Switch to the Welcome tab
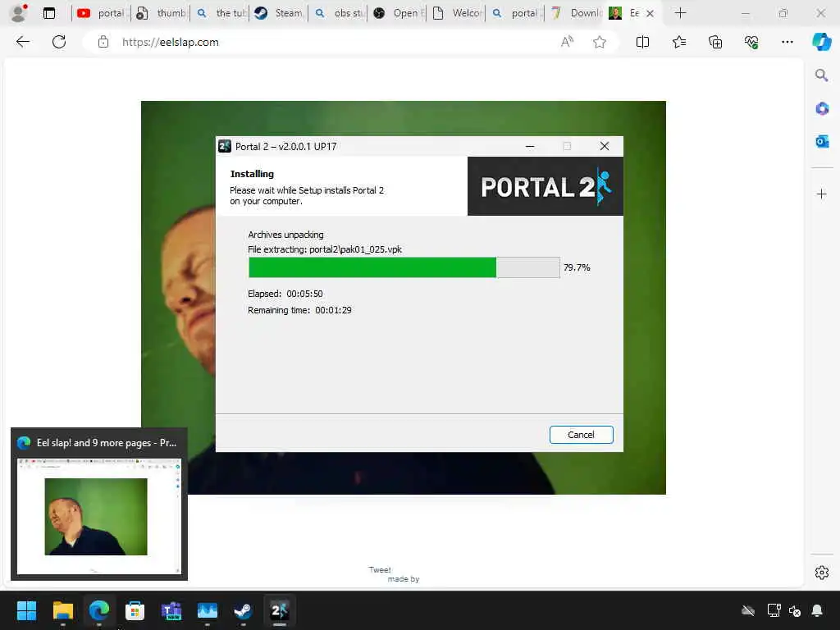The height and width of the screenshot is (630, 840). pyautogui.click(x=455, y=13)
